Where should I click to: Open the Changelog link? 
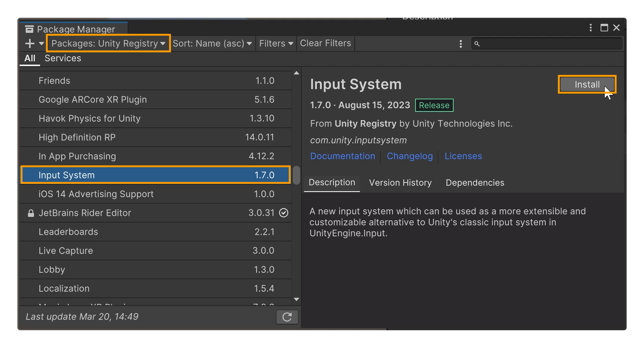[x=410, y=156]
